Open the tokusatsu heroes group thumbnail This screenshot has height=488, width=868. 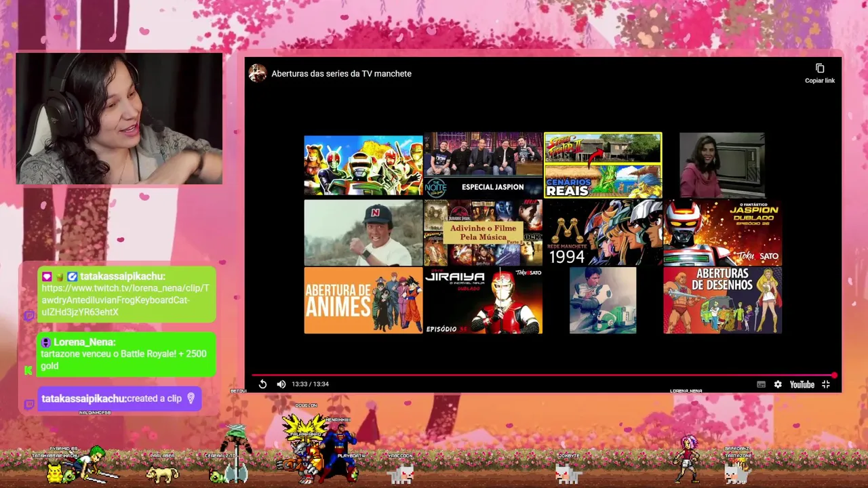pyautogui.click(x=363, y=166)
